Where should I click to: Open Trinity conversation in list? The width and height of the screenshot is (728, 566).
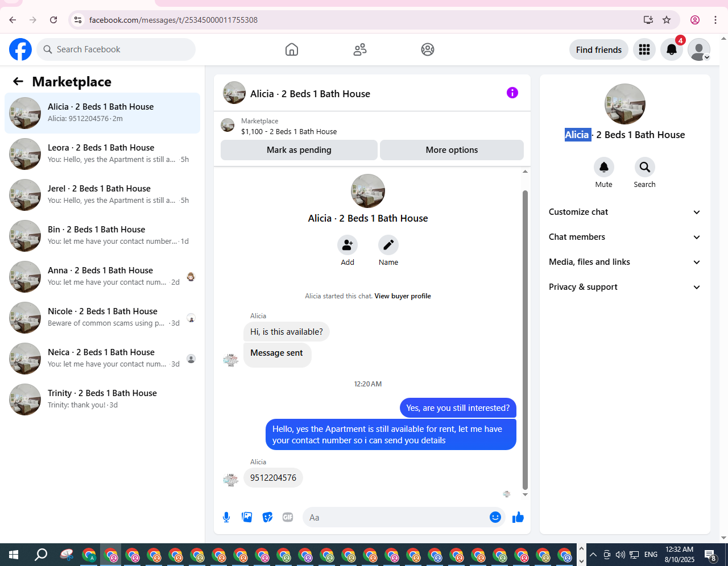pyautogui.click(x=102, y=399)
